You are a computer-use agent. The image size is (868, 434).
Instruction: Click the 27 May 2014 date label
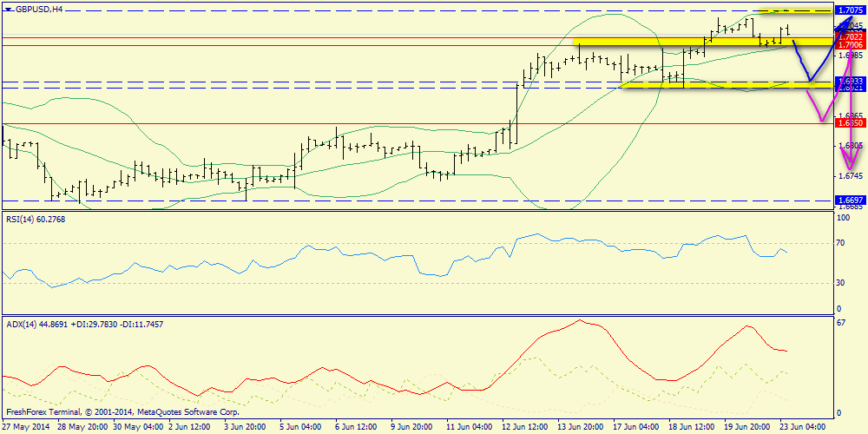24,427
